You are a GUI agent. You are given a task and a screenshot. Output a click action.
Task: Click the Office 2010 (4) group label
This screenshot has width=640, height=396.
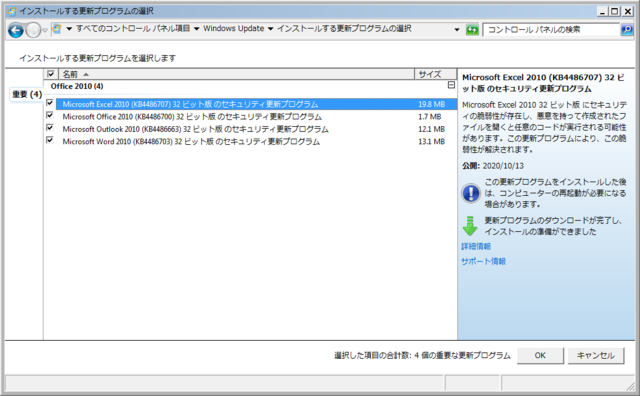coord(77,86)
